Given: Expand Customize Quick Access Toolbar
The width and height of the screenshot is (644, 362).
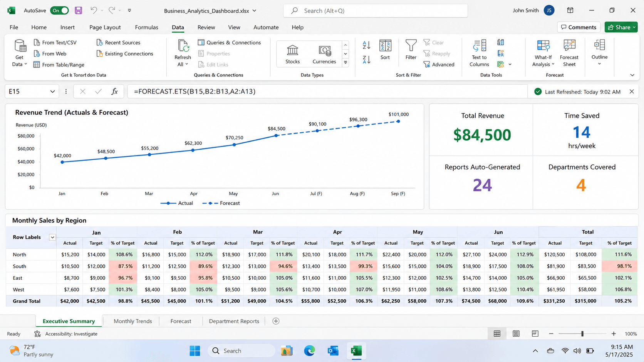Looking at the screenshot, I should tap(129, 10).
